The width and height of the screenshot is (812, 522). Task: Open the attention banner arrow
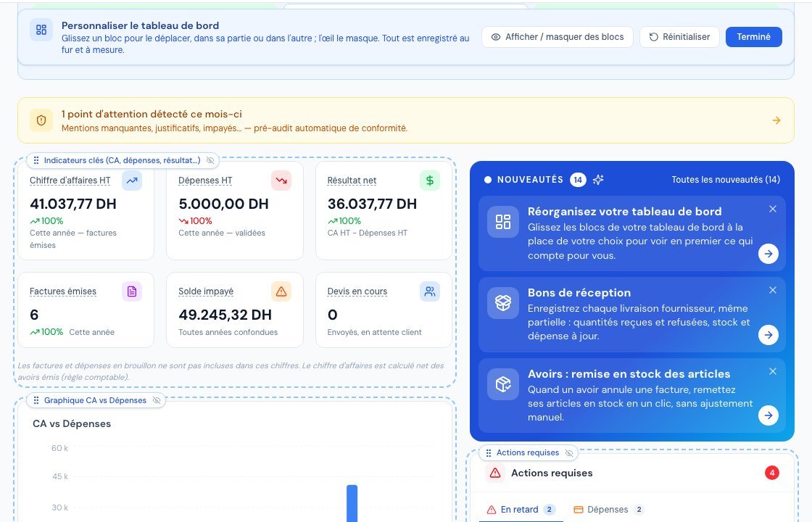[776, 120]
